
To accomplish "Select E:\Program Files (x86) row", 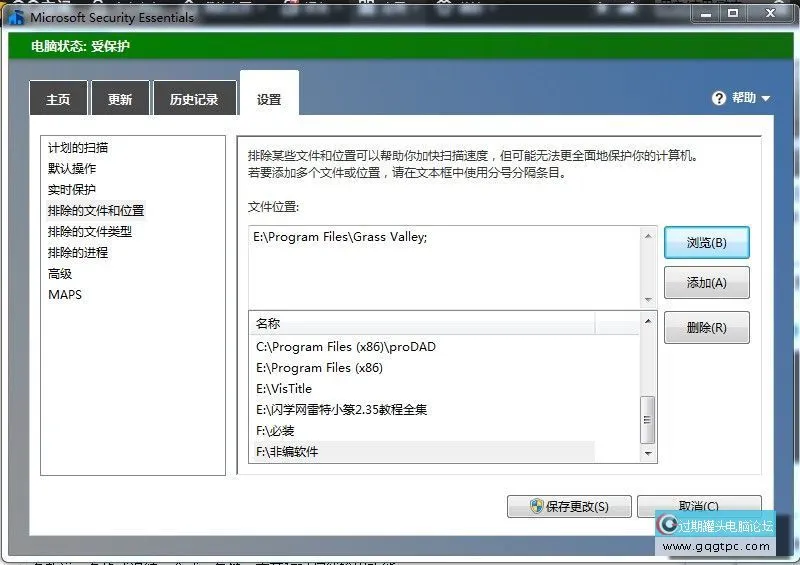I will 422,367.
